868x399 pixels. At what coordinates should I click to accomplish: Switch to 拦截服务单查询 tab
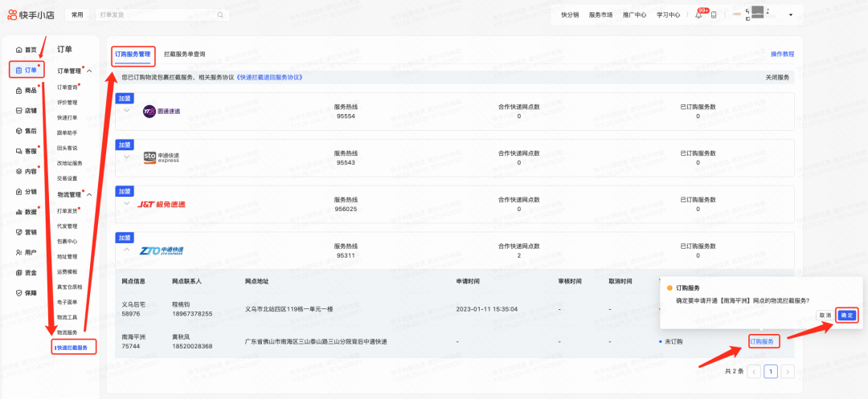coord(184,55)
